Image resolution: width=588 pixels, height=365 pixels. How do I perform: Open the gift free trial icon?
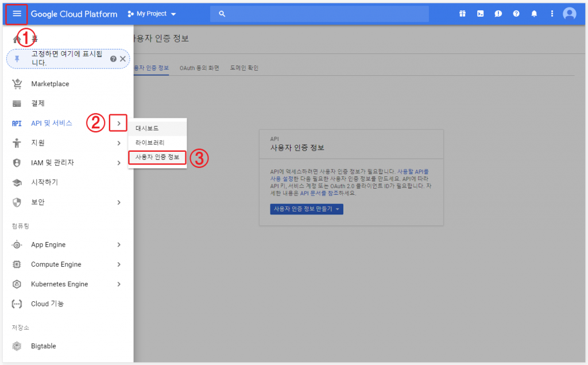[x=462, y=14]
